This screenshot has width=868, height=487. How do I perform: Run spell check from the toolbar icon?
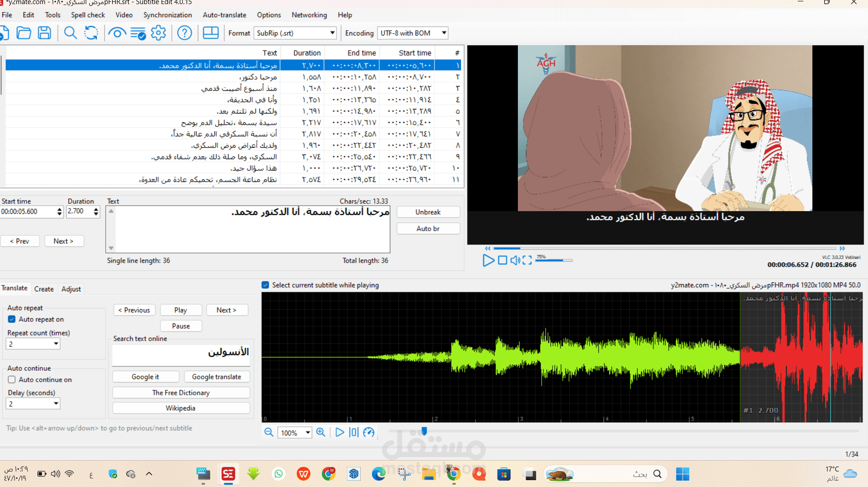[x=138, y=33]
